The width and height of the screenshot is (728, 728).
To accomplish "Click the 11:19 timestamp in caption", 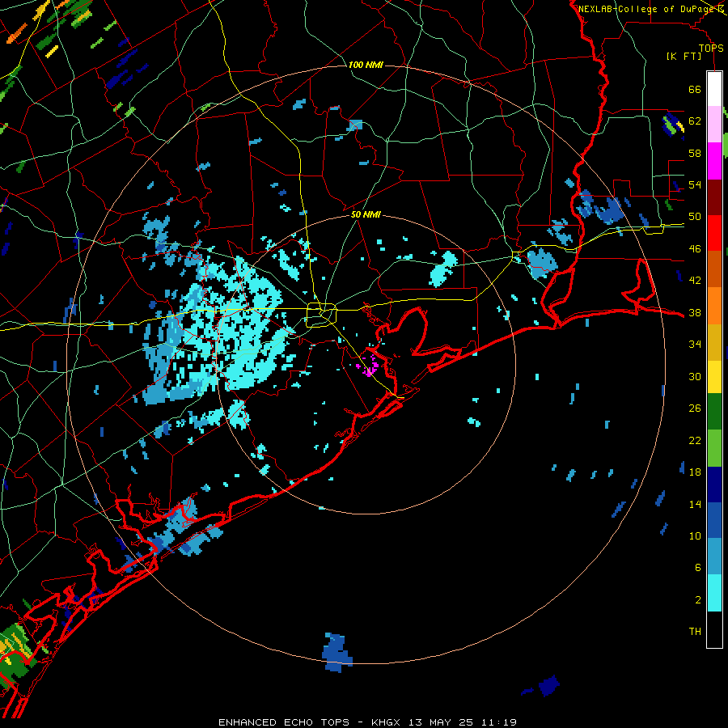I will 499,722.
